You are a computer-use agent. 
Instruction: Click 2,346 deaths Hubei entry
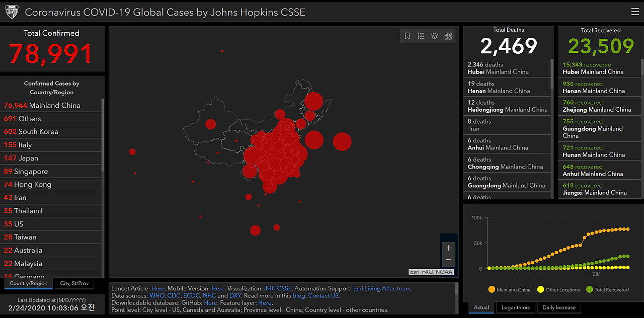coord(507,68)
